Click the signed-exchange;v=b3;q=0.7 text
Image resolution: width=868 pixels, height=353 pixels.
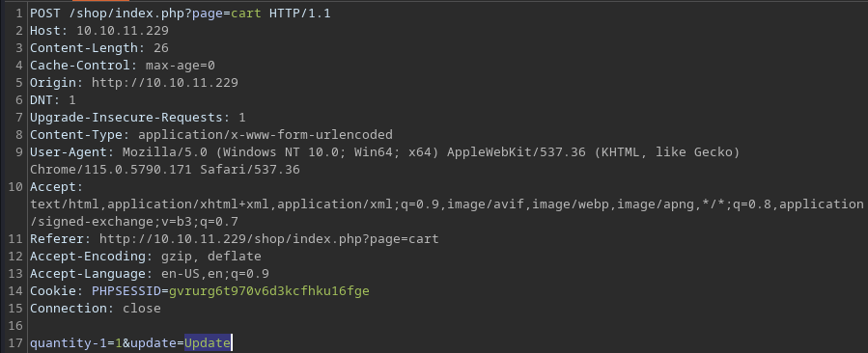click(138, 221)
